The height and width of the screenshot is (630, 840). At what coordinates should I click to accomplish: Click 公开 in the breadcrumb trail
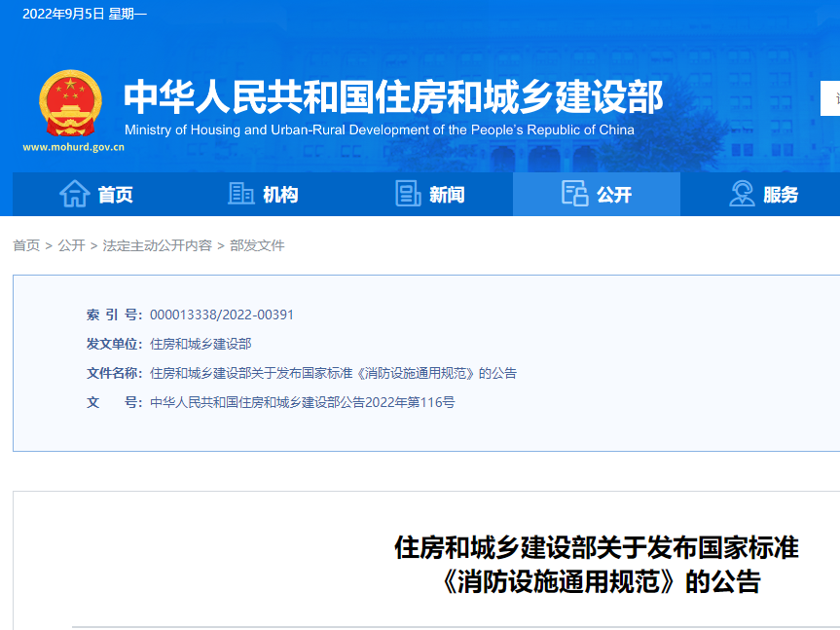pyautogui.click(x=72, y=246)
